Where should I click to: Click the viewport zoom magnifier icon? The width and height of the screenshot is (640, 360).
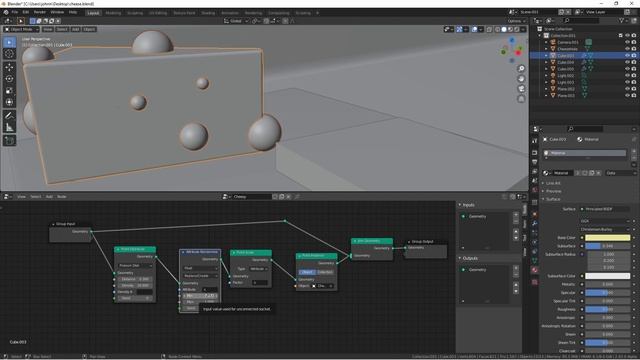[x=521, y=69]
